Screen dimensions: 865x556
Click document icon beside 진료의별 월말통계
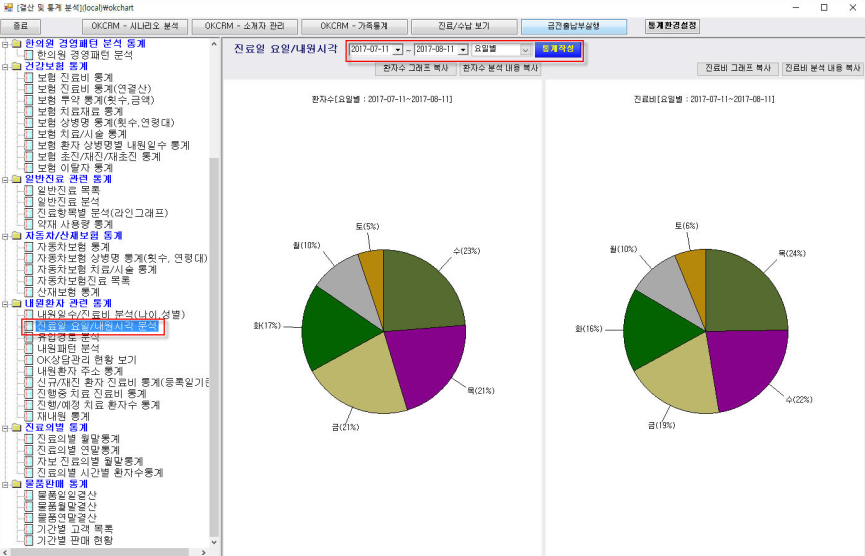click(x=28, y=439)
